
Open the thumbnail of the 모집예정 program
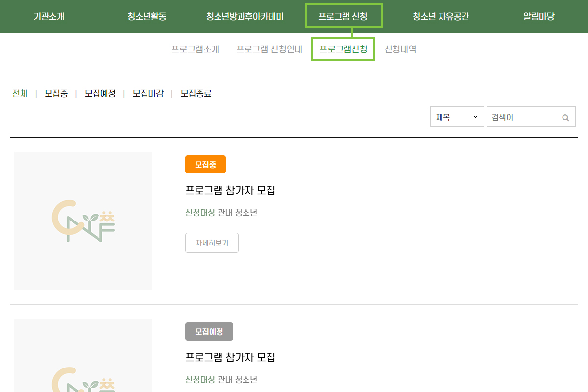(x=83, y=355)
